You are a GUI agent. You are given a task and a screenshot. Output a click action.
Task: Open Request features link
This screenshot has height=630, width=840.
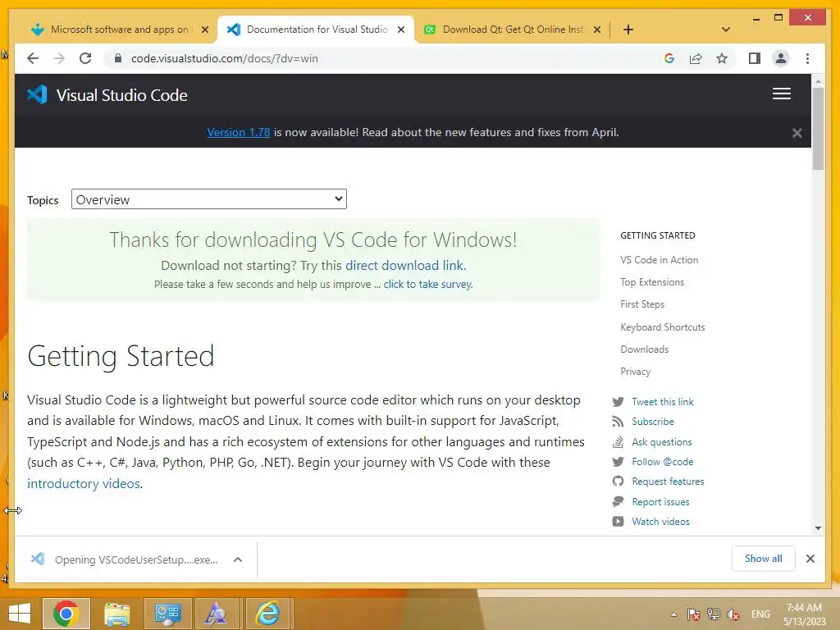click(668, 482)
